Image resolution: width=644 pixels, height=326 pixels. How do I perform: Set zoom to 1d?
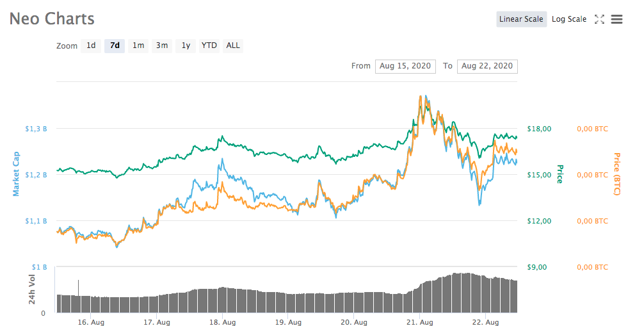point(91,45)
